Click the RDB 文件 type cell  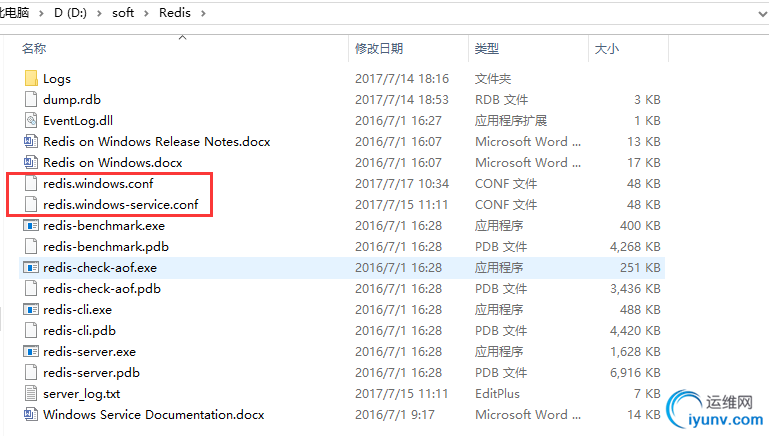(501, 100)
